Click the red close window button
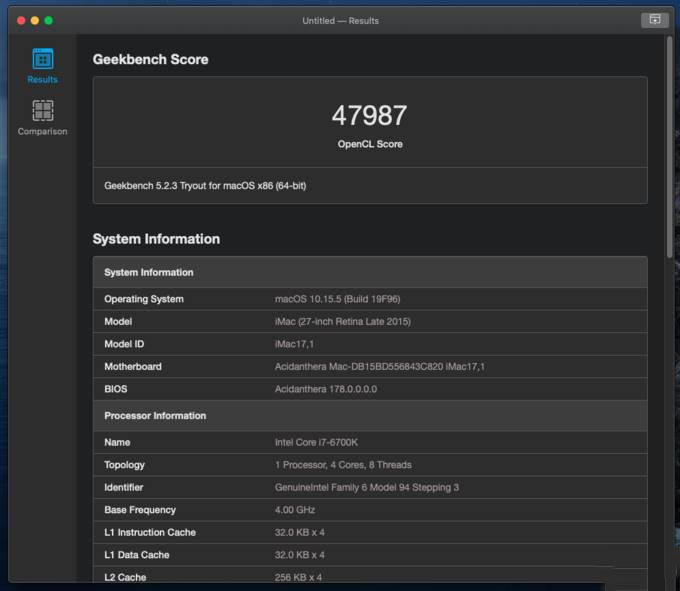680x591 pixels. tap(21, 20)
